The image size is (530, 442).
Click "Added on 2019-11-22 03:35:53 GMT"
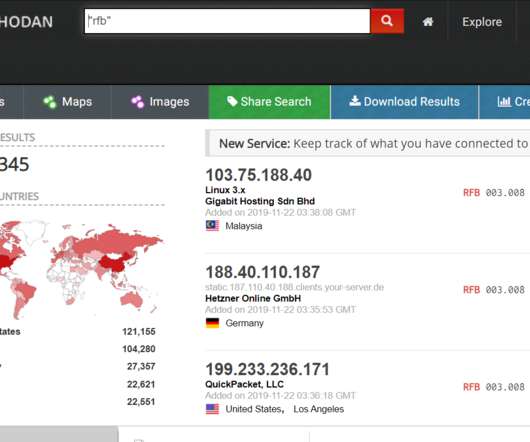click(x=281, y=310)
